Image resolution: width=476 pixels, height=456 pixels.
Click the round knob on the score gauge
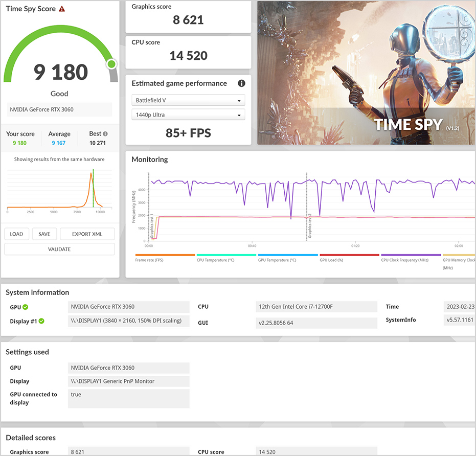[111, 64]
